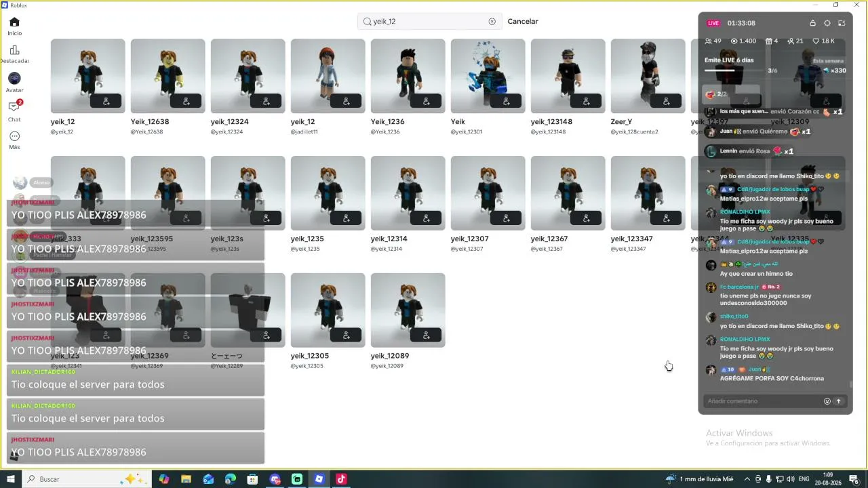Show hidden system tray icons
Image resolution: width=868 pixels, height=488 pixels.
click(747, 479)
